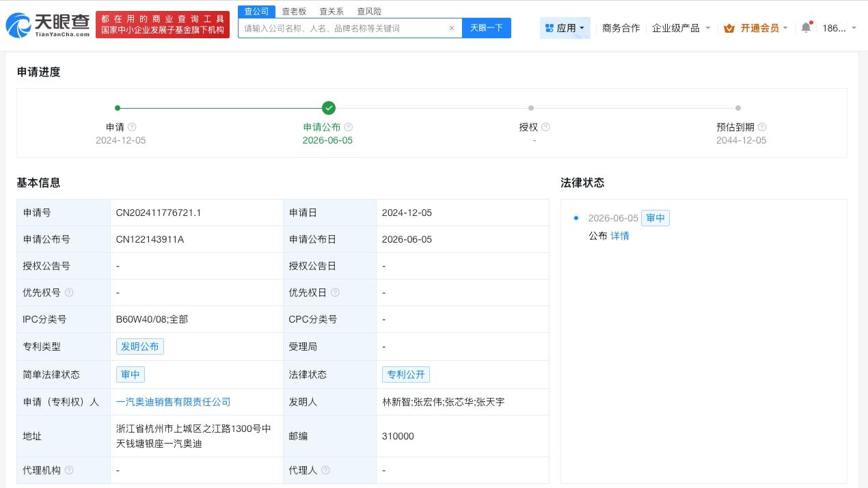The height and width of the screenshot is (488, 868).
Task: Click 审中 tag in legal status timeline
Action: (655, 218)
